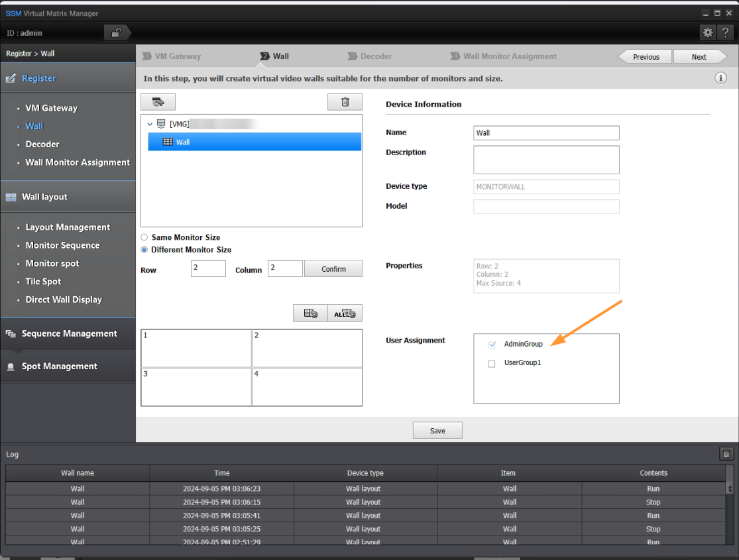This screenshot has width=739, height=560.
Task: Click the Confirm button
Action: coord(333,268)
